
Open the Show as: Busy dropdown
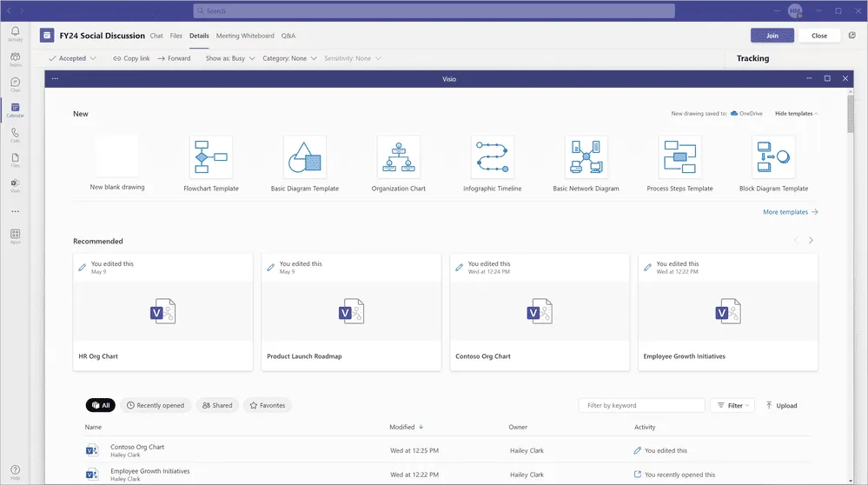tap(230, 58)
